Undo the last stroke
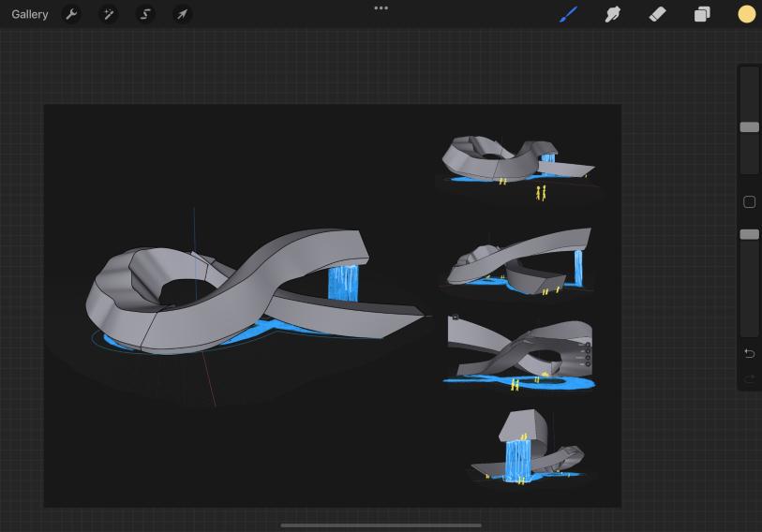Screen dimensions: 762x532 pos(749,353)
